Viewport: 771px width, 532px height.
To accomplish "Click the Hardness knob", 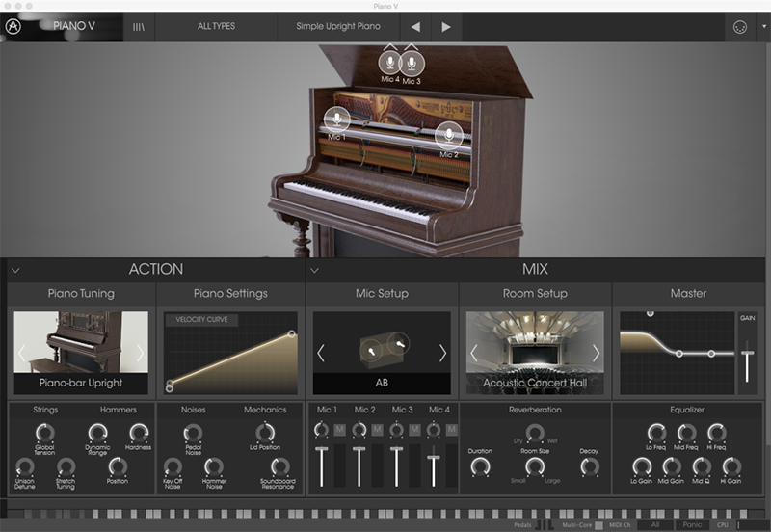I will pos(139,433).
